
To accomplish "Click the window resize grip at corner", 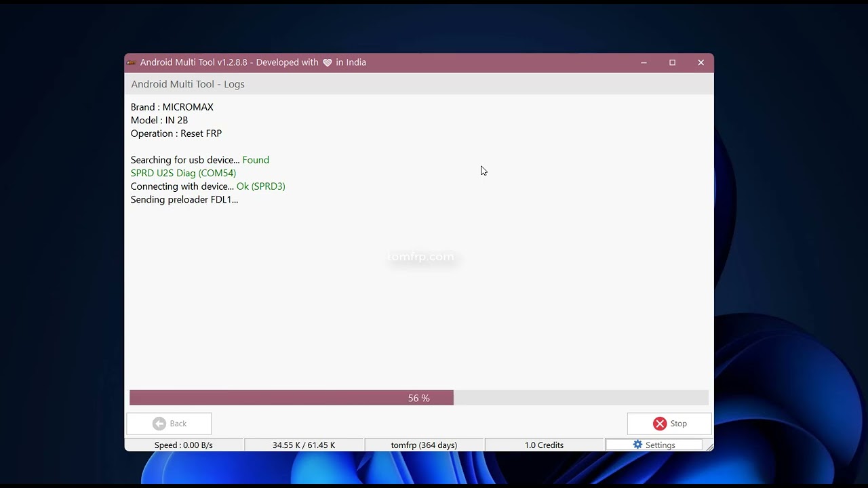I will pyautogui.click(x=709, y=446).
